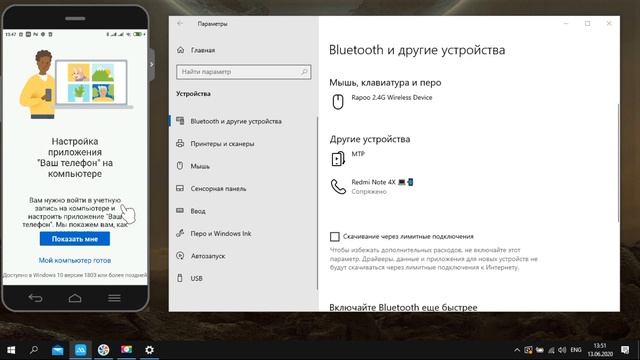Click the MTP device icon
This screenshot has width=640, height=360.
point(338,158)
